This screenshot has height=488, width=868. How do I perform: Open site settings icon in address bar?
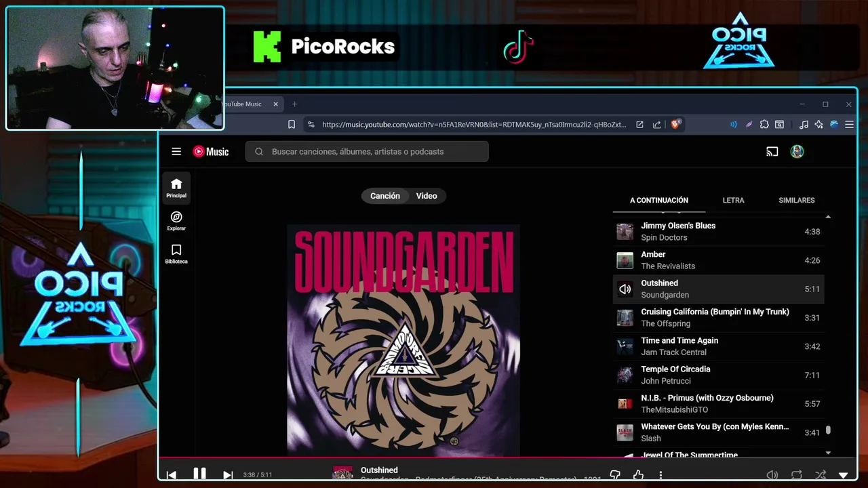tap(311, 125)
